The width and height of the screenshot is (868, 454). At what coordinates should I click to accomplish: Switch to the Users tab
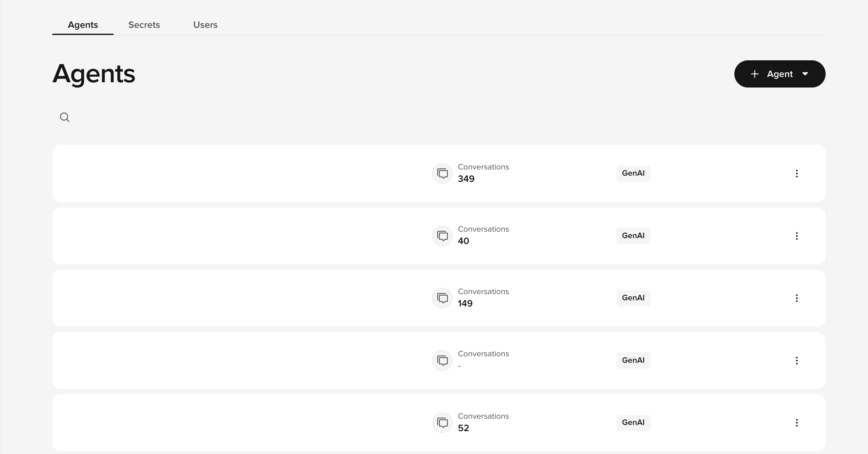coord(205,25)
